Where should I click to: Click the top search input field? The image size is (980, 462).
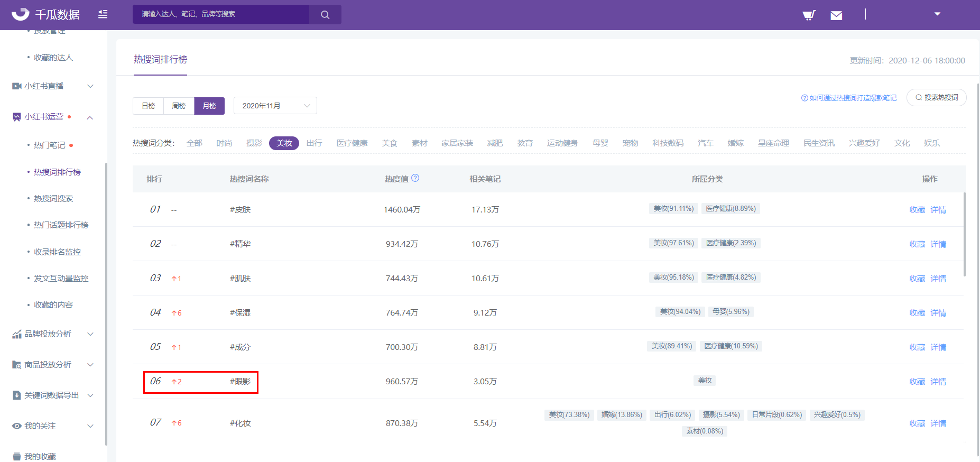coord(221,14)
